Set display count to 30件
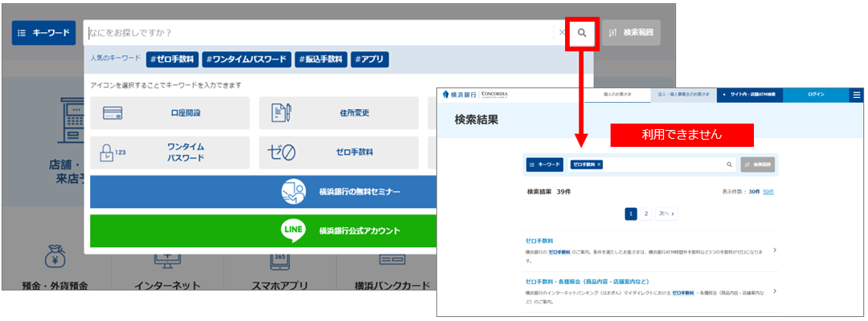The height and width of the screenshot is (321, 868). [x=754, y=193]
